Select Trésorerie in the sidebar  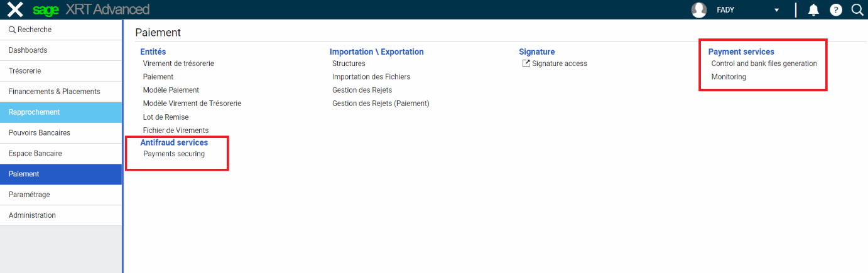[x=25, y=71]
